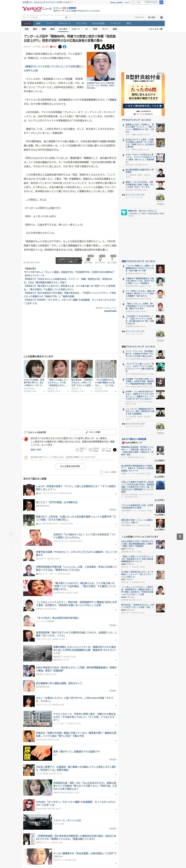
Task: Open 太田光 もう絡みたくない article
Action: click(x=84, y=536)
